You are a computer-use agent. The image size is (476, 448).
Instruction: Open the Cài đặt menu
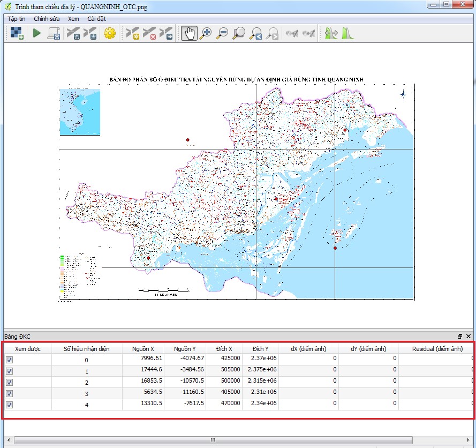96,19
